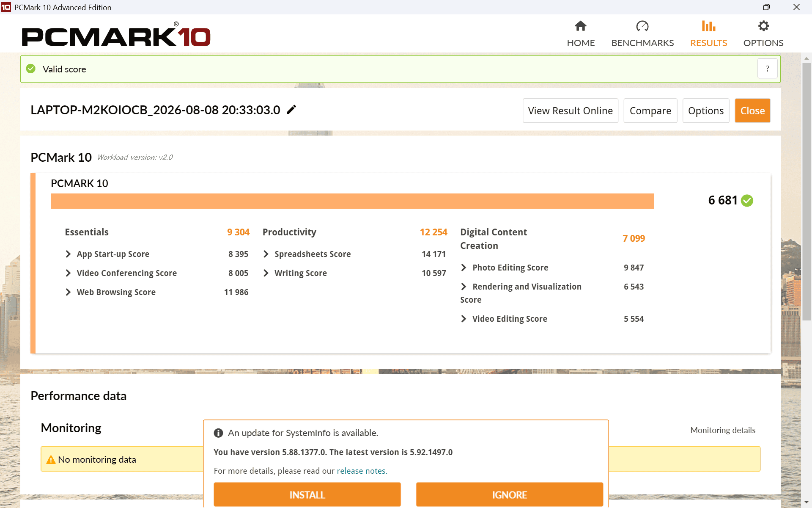Minimize the PCMark 10 window
The image size is (812, 508).
coord(737,7)
